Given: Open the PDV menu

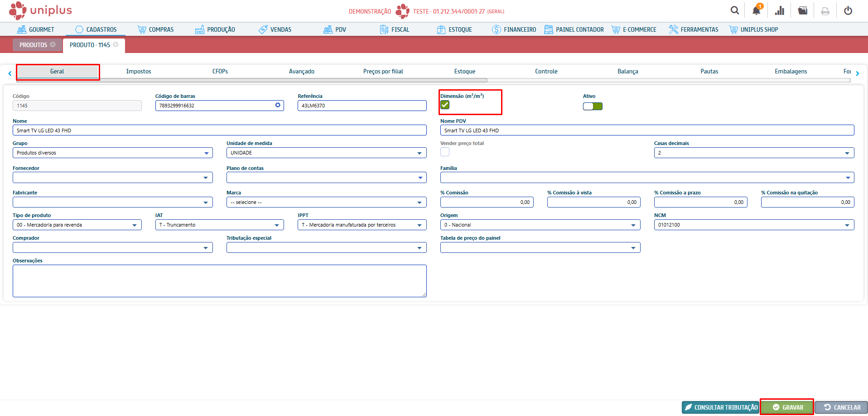Looking at the screenshot, I should tap(335, 29).
